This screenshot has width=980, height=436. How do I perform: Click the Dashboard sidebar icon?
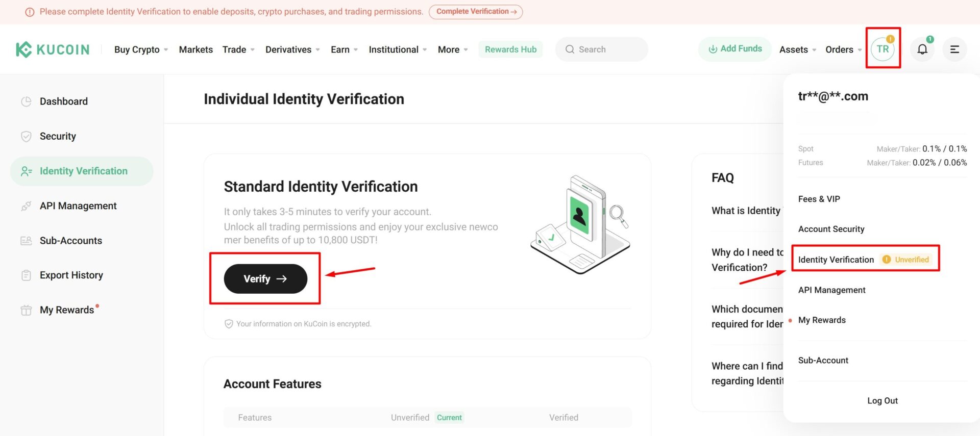click(26, 101)
